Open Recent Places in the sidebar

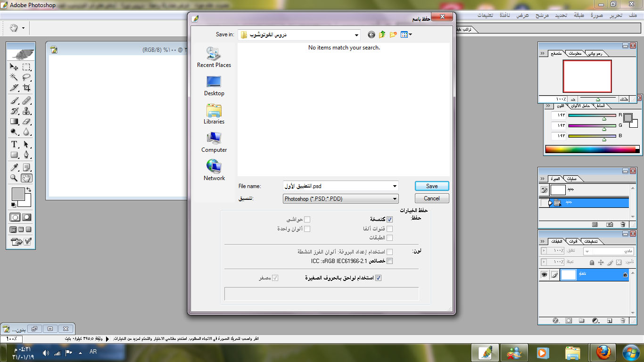coord(214,58)
